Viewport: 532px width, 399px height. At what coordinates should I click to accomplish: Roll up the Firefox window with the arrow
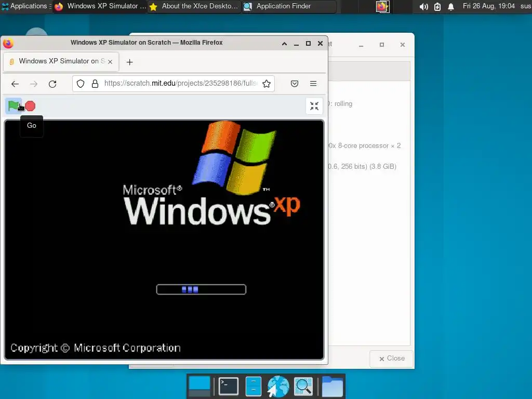coord(284,44)
